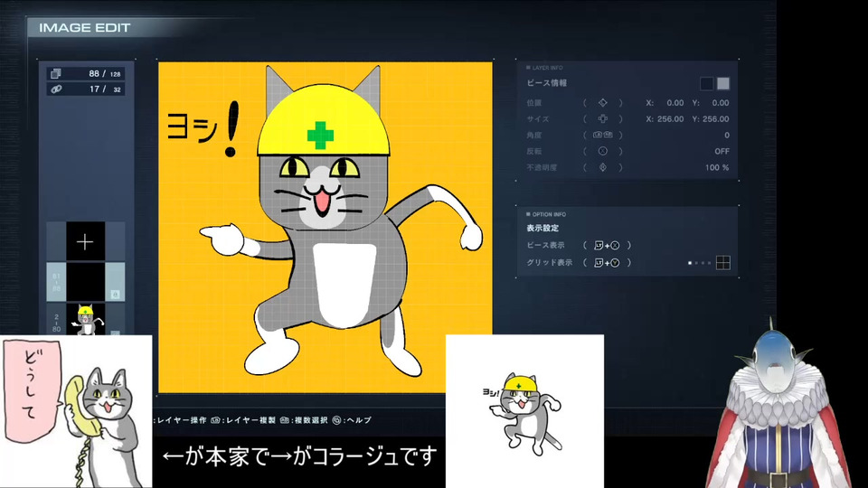Click the OPTION INFO label
The width and height of the screenshot is (868, 488).
pyautogui.click(x=549, y=214)
